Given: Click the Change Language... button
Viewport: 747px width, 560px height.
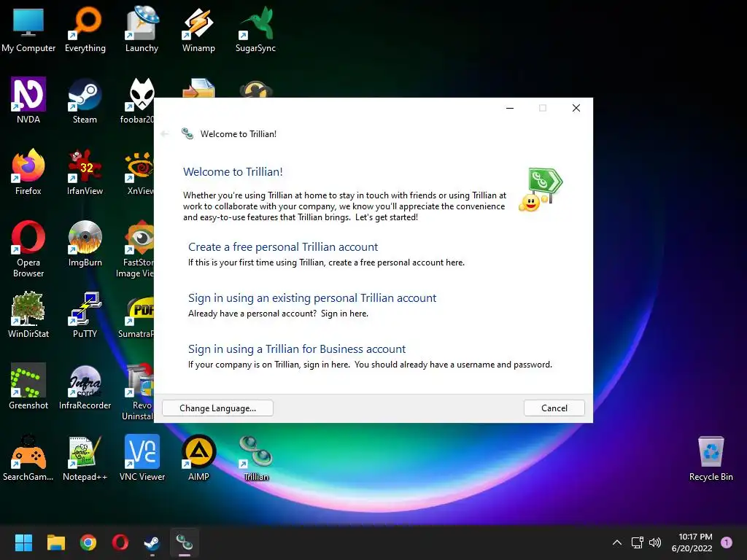Looking at the screenshot, I should click(x=217, y=408).
